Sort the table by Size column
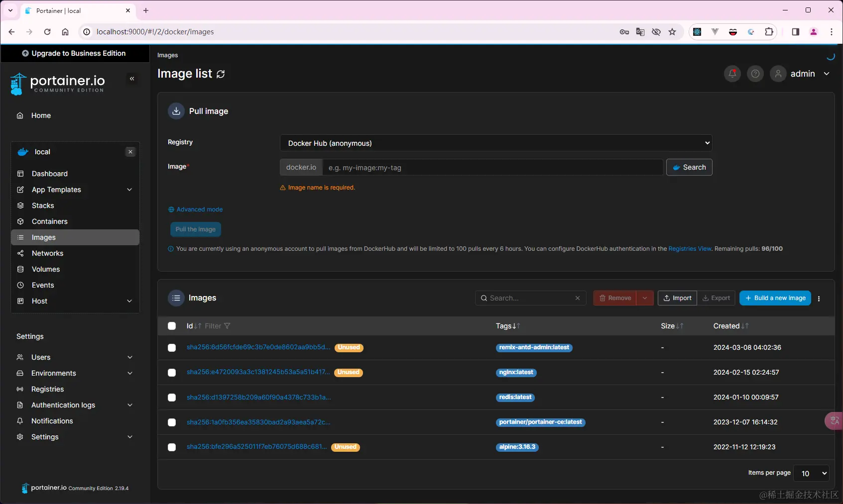 point(672,326)
